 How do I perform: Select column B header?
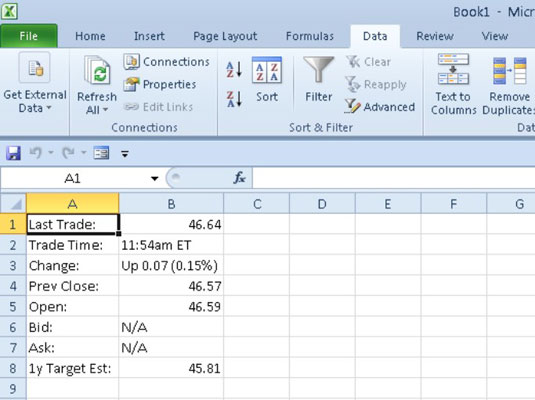click(x=171, y=204)
